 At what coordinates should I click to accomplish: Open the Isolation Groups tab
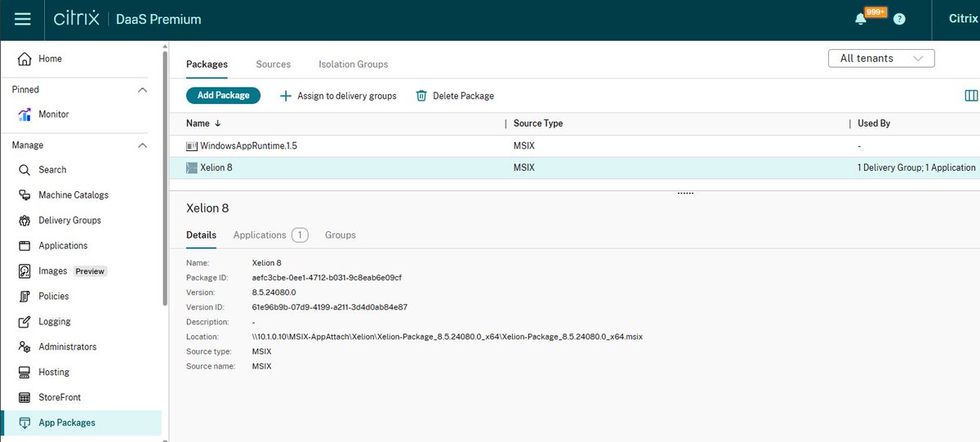pos(354,65)
